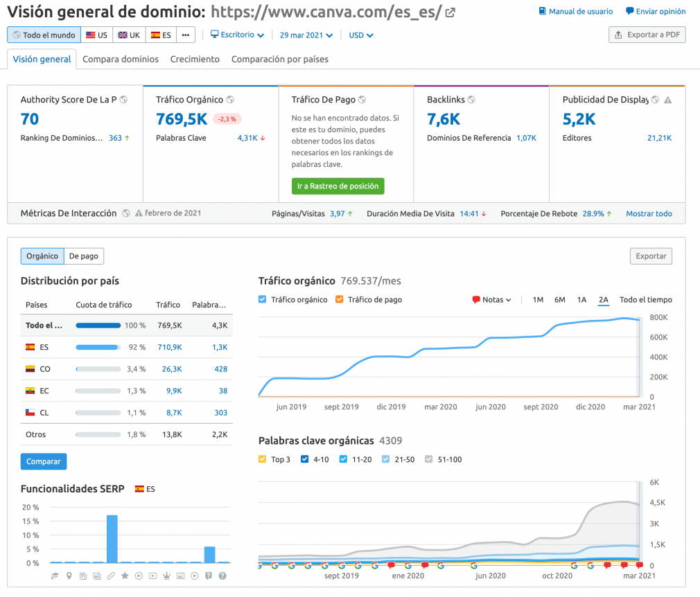Screen dimensions: 700x597
Task: Click the Chile flag in the CL row
Action: tap(30, 413)
